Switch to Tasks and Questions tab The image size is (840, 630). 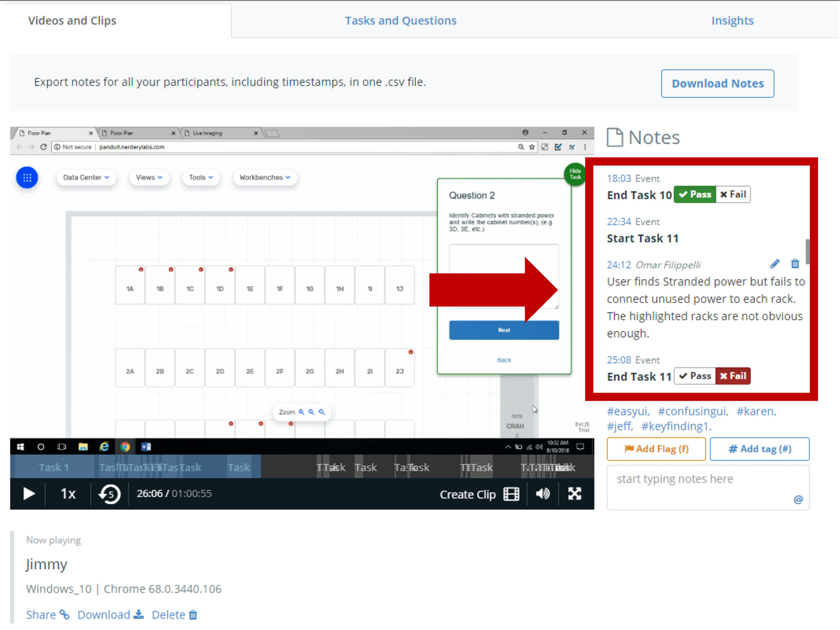[401, 21]
